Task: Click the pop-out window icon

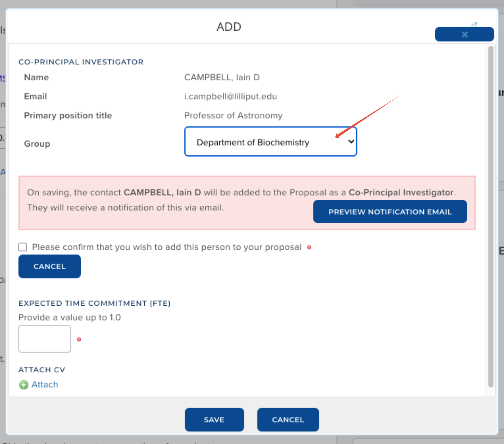Action: coord(474,25)
